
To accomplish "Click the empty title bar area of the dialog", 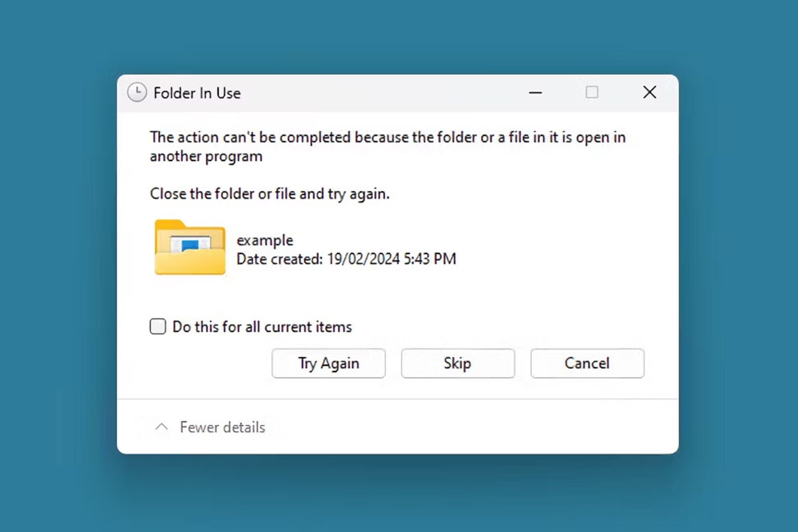I will click(382, 93).
